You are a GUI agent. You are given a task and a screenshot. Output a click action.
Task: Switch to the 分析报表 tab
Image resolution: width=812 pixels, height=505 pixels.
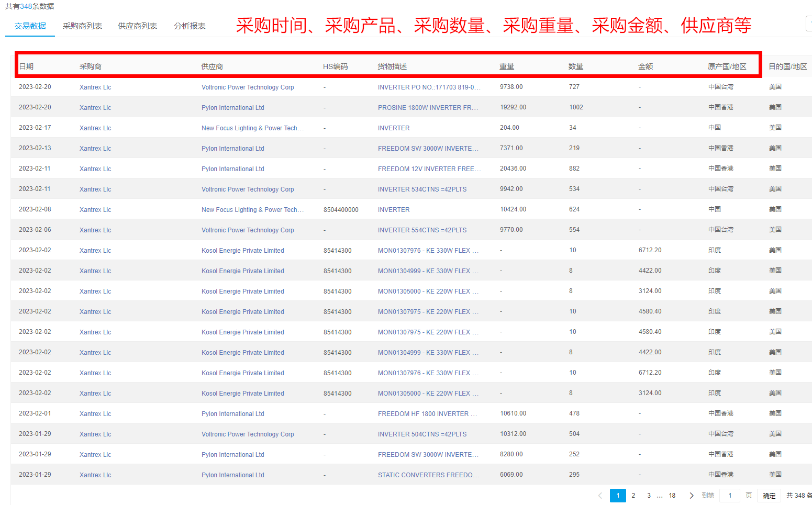pos(190,26)
